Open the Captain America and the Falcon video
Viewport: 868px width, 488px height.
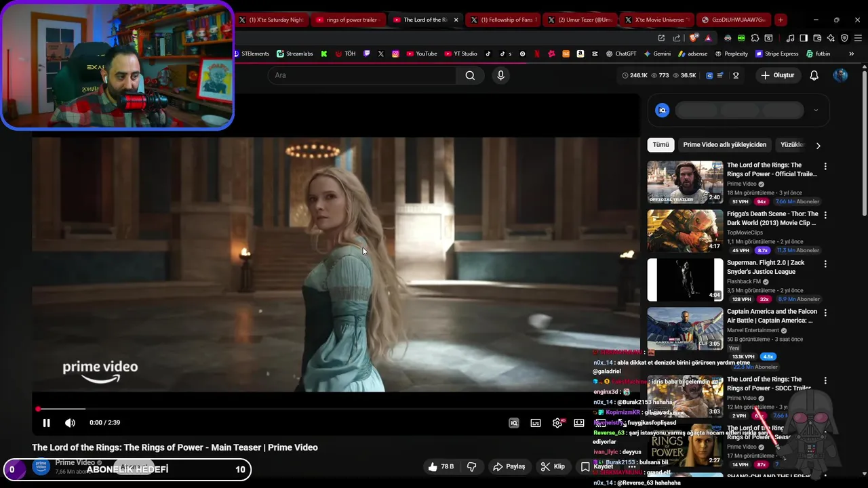pyautogui.click(x=685, y=329)
